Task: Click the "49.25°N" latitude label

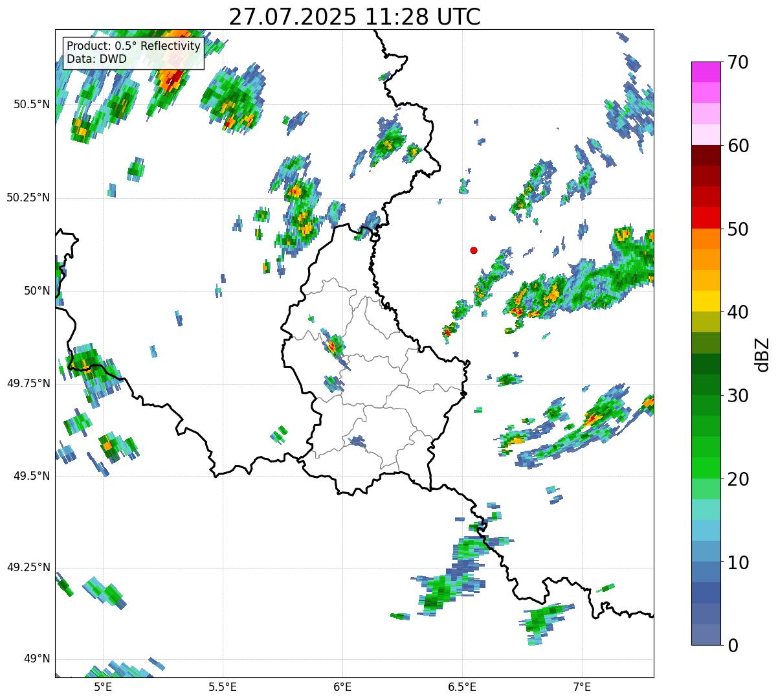Action: [28, 568]
